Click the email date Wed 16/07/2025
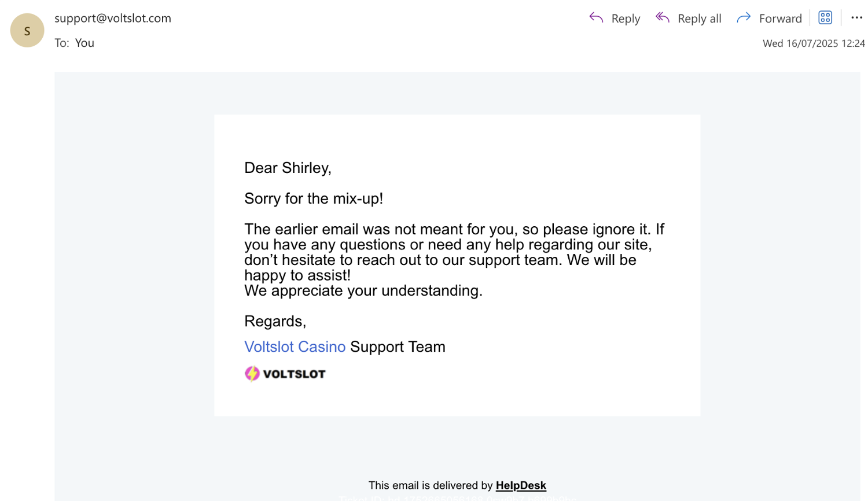 (813, 43)
